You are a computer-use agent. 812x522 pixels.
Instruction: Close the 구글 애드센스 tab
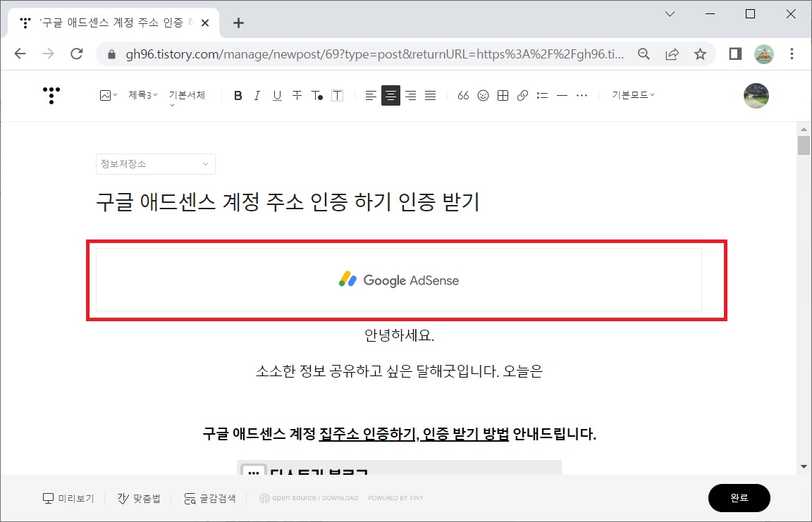(x=205, y=23)
